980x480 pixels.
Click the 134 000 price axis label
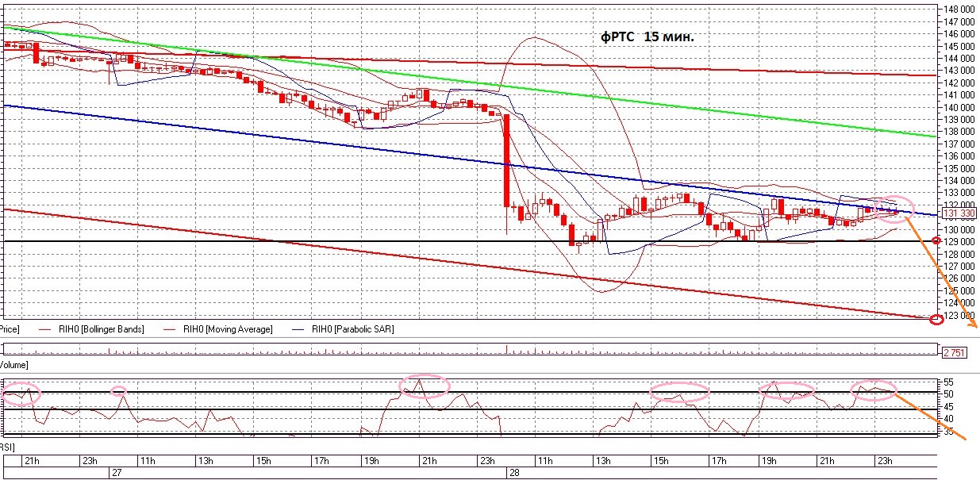point(960,181)
